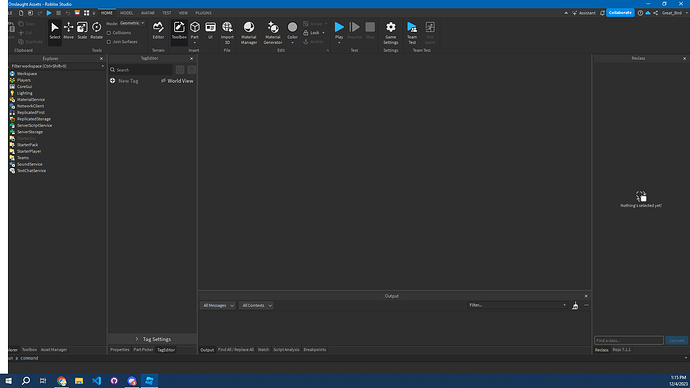The image size is (690, 388).
Task: Open the Part type dropdown arrow
Action: pos(195,43)
